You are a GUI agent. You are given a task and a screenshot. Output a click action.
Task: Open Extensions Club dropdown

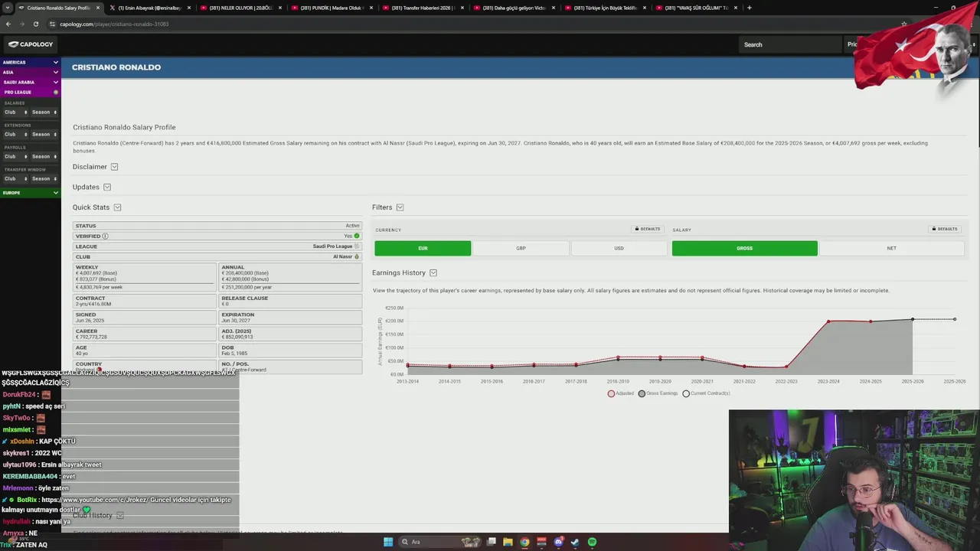coord(15,135)
